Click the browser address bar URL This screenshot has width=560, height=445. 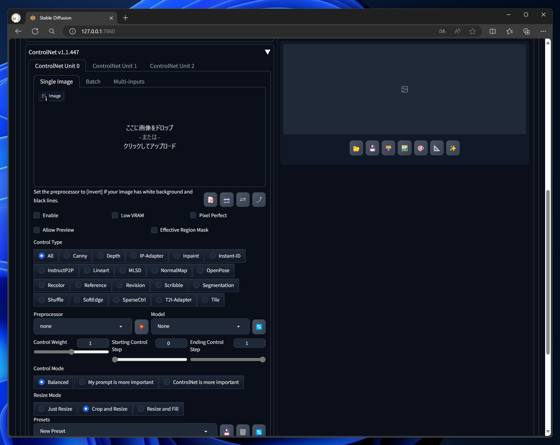[98, 31]
